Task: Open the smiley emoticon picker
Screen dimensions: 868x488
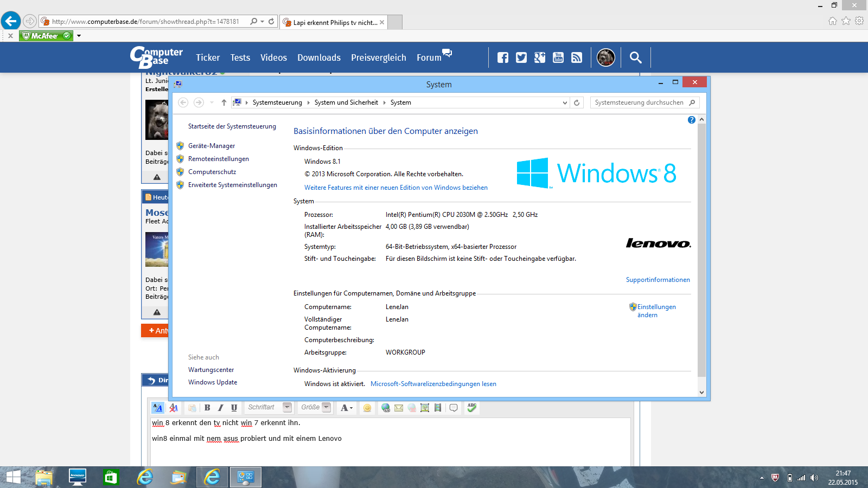Action: (367, 408)
